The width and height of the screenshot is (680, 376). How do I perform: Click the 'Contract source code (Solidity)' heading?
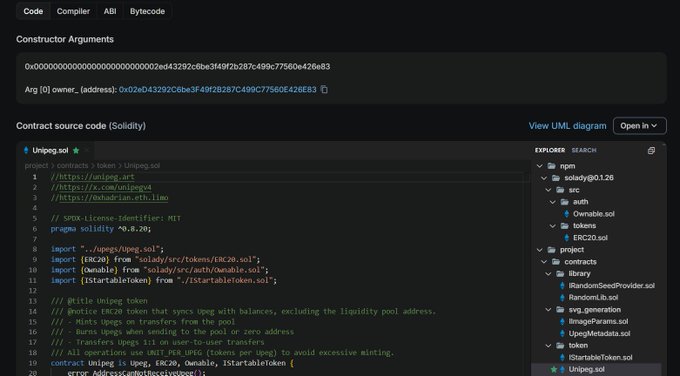coord(81,126)
